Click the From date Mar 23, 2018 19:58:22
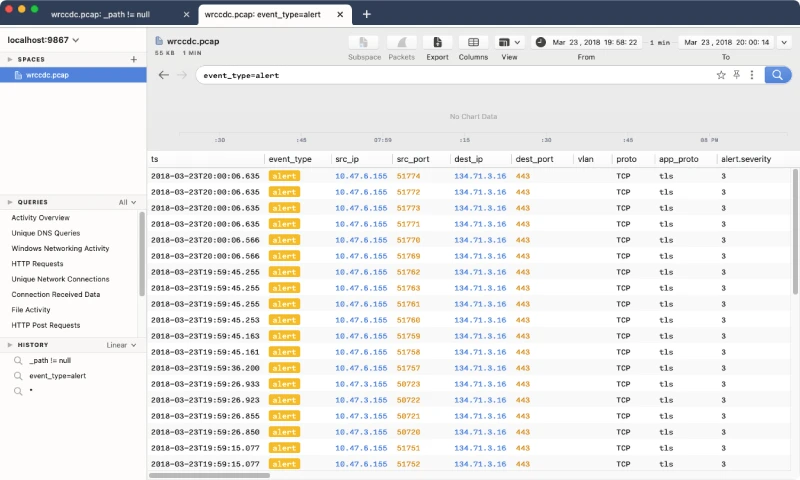Screen dimensions: 800x480 click(594, 42)
